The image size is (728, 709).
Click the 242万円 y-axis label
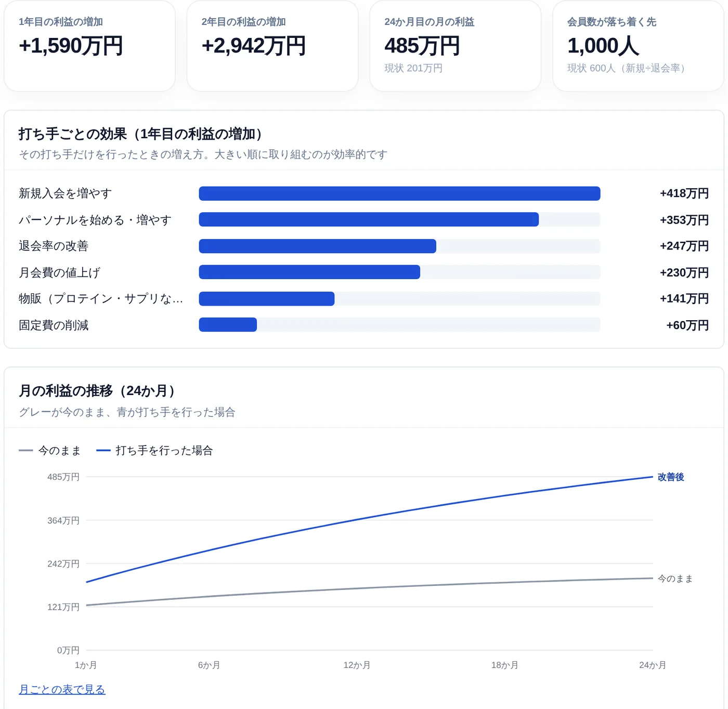point(63,563)
